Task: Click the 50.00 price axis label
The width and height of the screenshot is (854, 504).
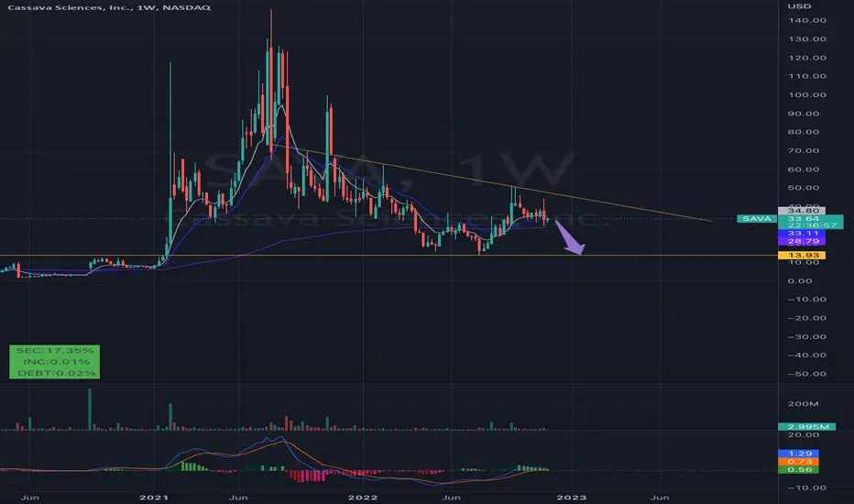Action: coord(804,188)
